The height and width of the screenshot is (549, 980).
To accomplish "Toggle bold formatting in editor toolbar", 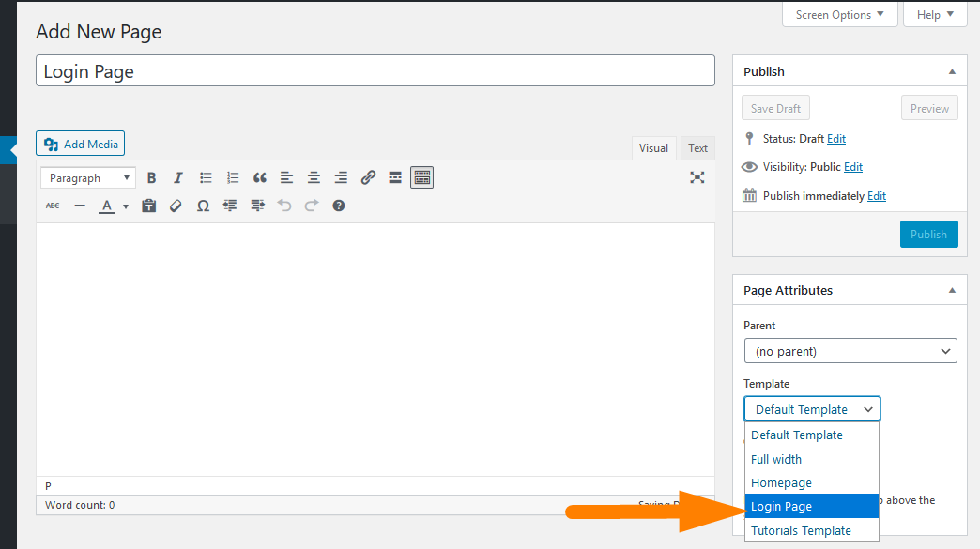I will tap(151, 178).
